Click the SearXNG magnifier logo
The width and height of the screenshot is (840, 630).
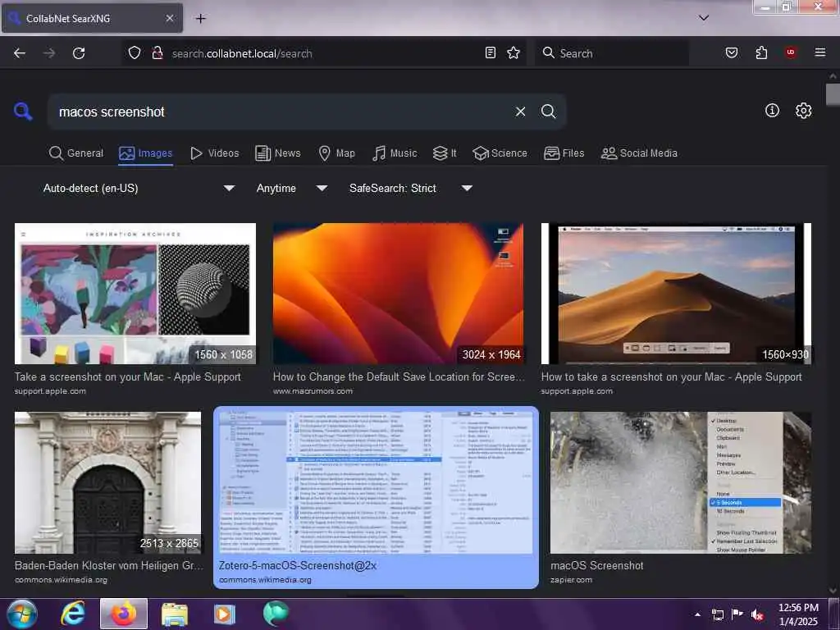[22, 112]
